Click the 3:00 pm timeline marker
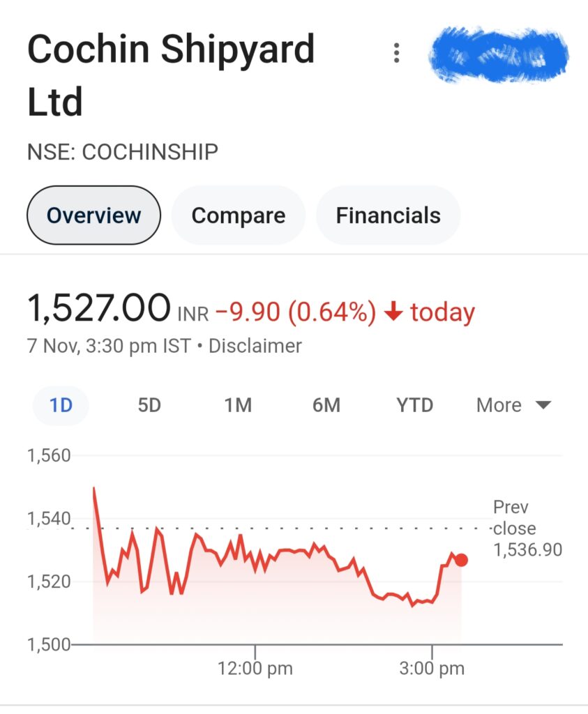This screenshot has height=714, width=588. (x=432, y=669)
